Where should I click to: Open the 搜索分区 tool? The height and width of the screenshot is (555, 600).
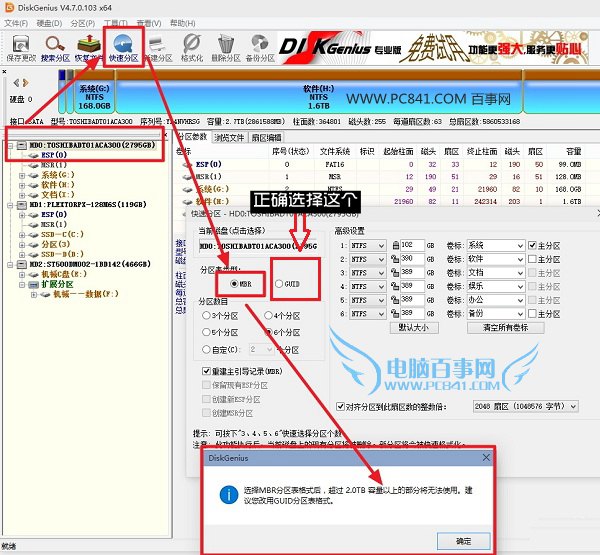coord(55,48)
